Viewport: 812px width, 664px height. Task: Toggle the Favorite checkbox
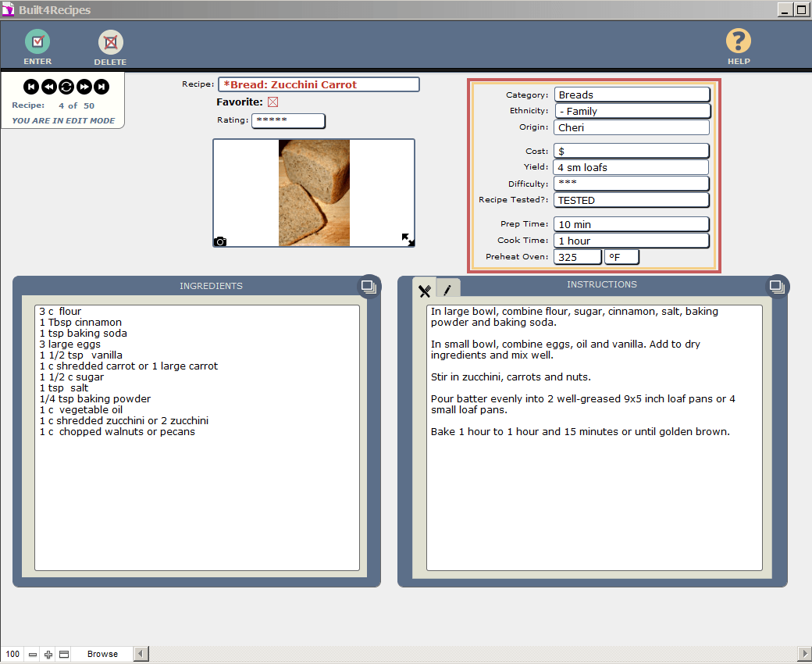click(x=272, y=102)
